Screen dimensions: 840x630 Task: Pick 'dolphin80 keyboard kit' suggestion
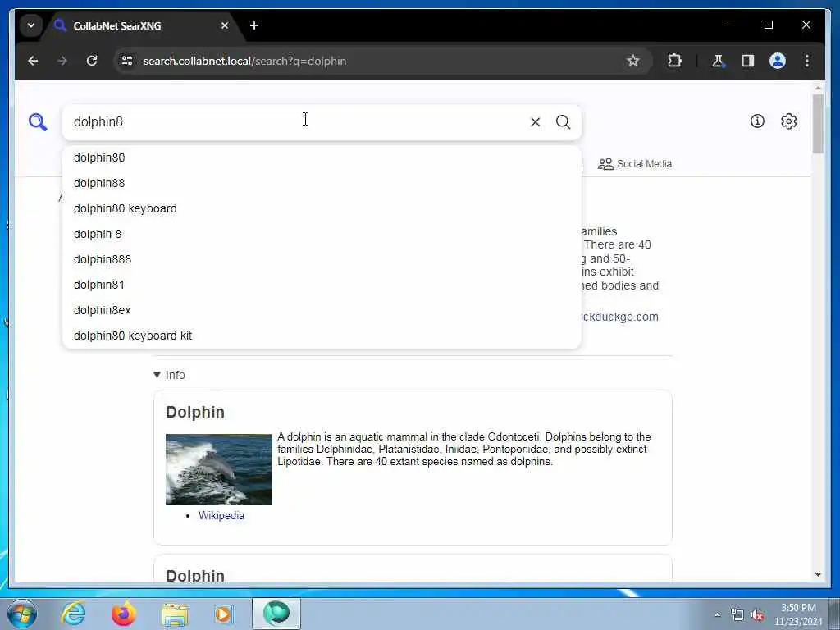pyautogui.click(x=322, y=336)
